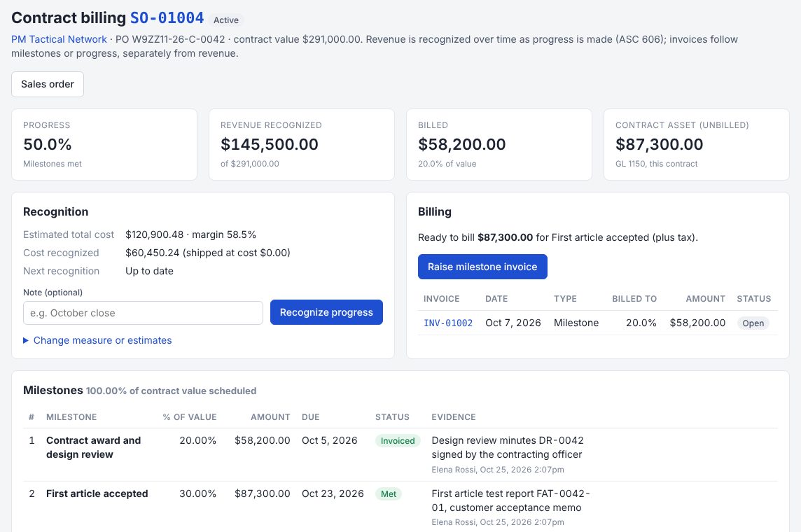Click the Open status badge on INV-01002
Viewport: 801px width, 532px height.
pyautogui.click(x=753, y=323)
